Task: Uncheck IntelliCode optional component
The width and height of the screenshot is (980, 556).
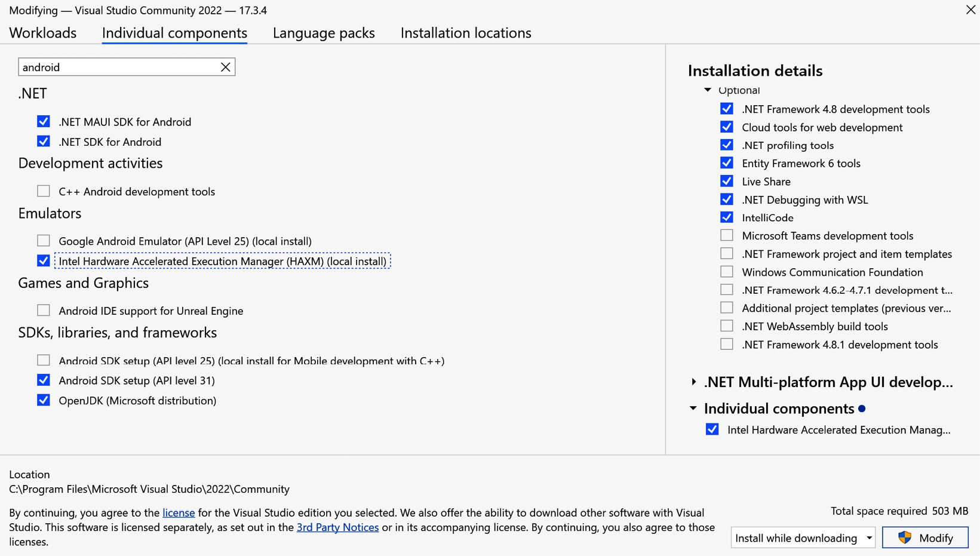Action: coord(727,217)
